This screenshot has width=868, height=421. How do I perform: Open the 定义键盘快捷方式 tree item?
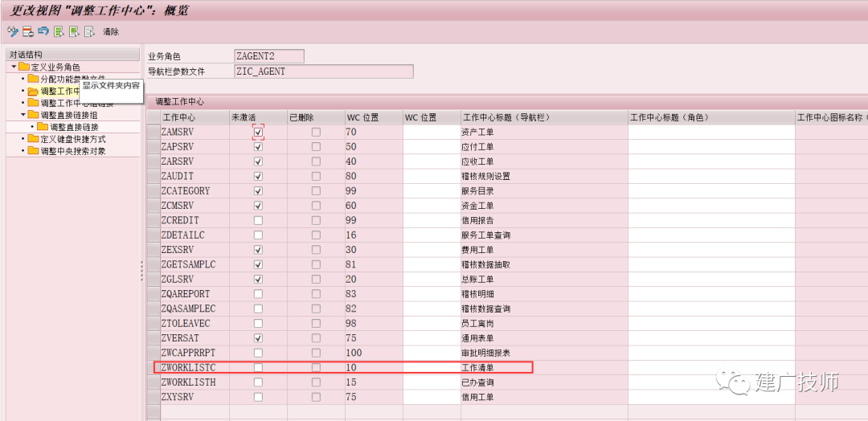73,139
